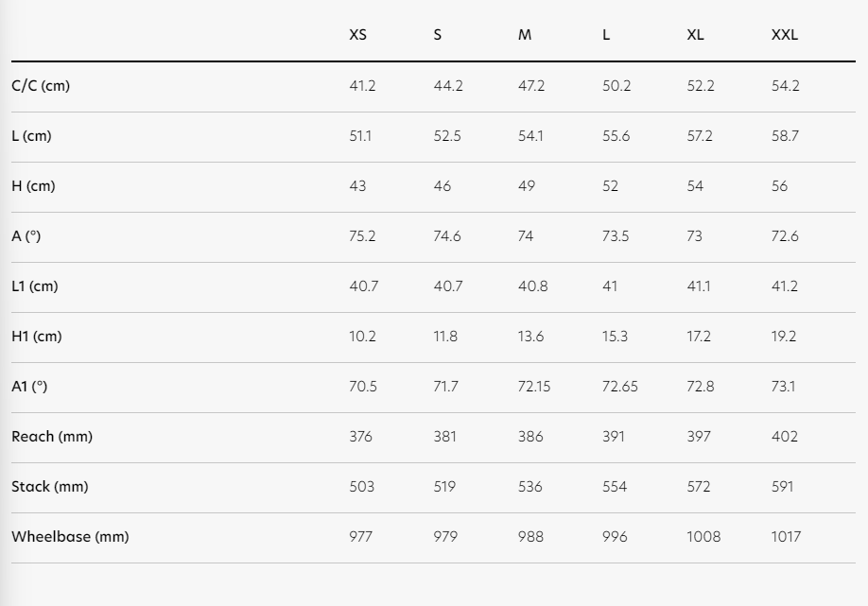868x606 pixels.
Task: Select the XXL size column header
Action: [785, 35]
